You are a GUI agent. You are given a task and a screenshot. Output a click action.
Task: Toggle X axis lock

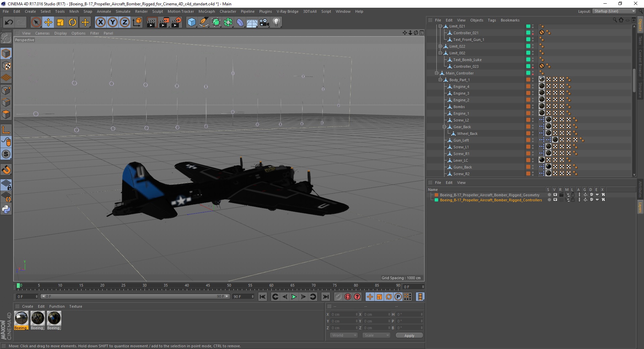point(100,22)
